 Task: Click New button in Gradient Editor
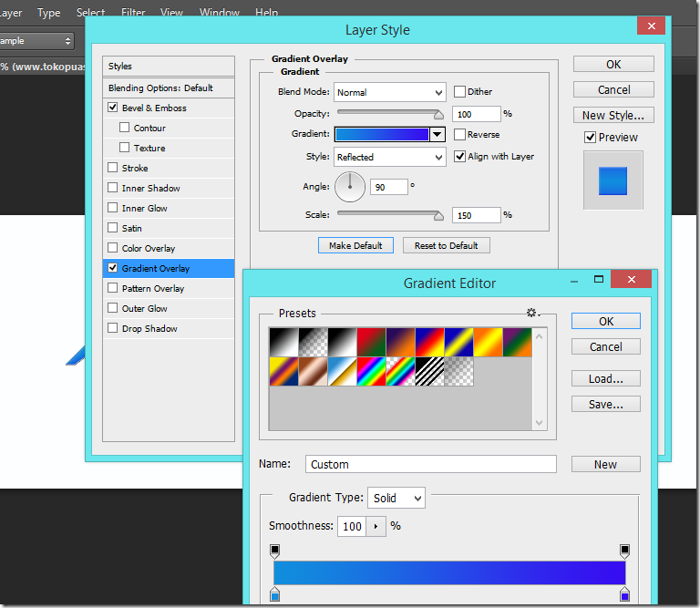pos(606,464)
